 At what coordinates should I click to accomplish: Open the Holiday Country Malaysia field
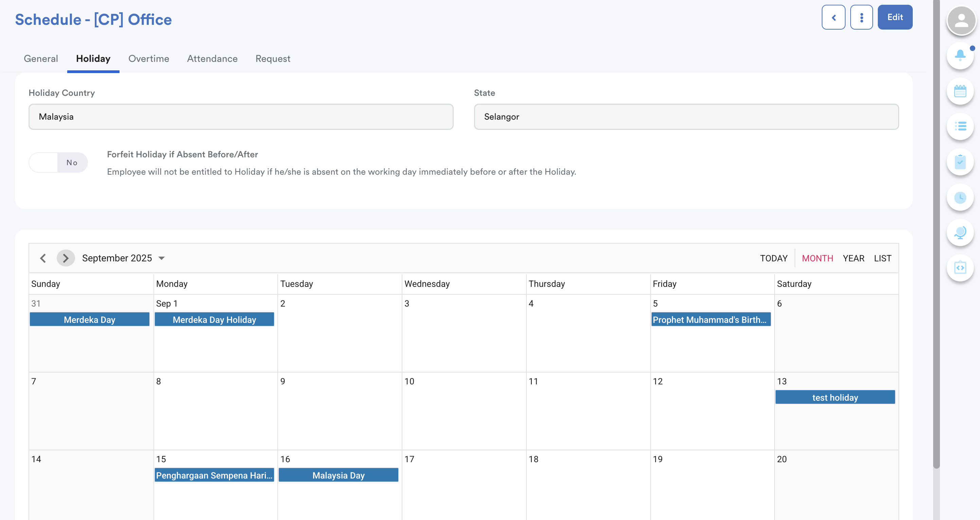point(241,117)
